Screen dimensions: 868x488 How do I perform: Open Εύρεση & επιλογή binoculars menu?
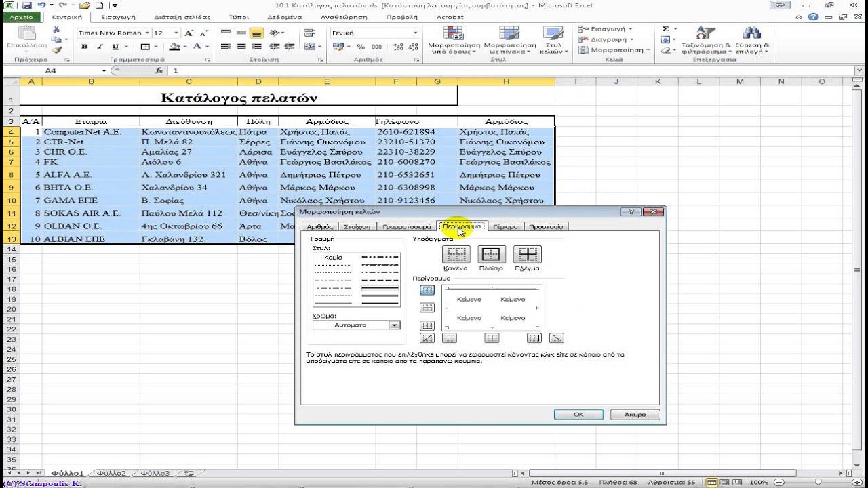752,40
